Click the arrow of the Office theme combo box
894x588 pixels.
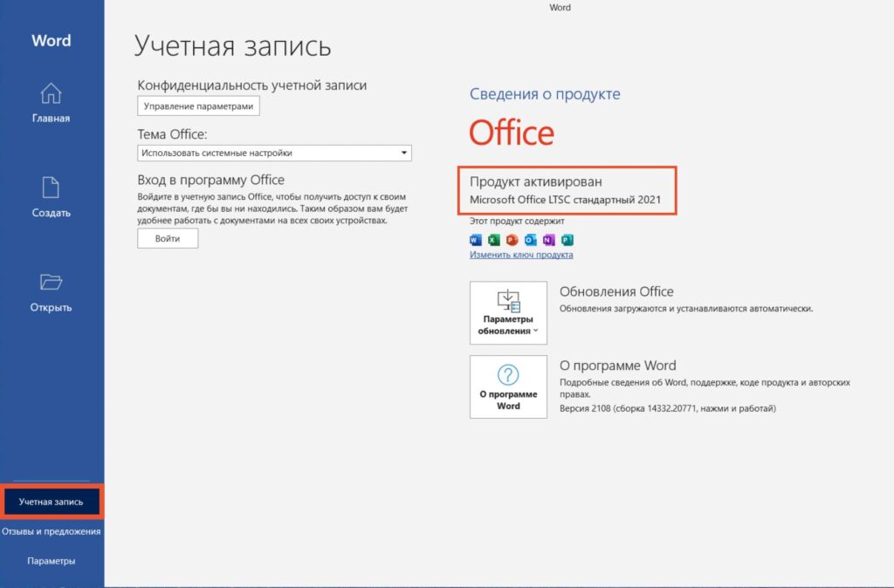tap(403, 153)
